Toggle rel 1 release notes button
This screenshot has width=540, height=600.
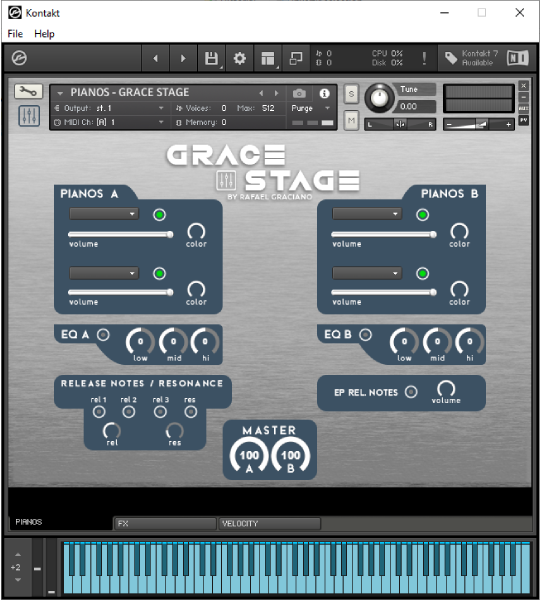coord(99,412)
